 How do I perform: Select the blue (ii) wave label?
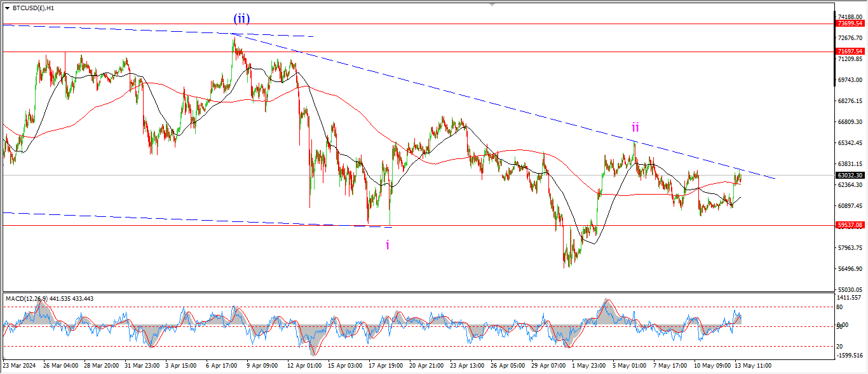[x=241, y=19]
